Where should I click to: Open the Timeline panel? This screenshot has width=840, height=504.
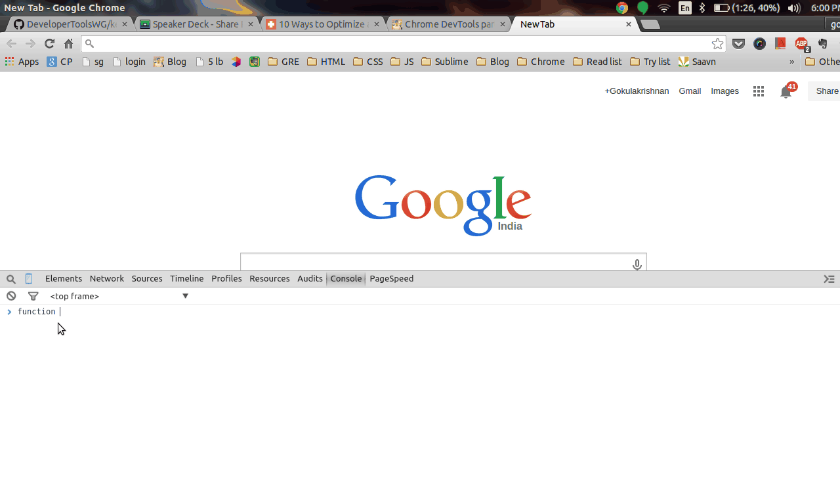click(x=187, y=279)
